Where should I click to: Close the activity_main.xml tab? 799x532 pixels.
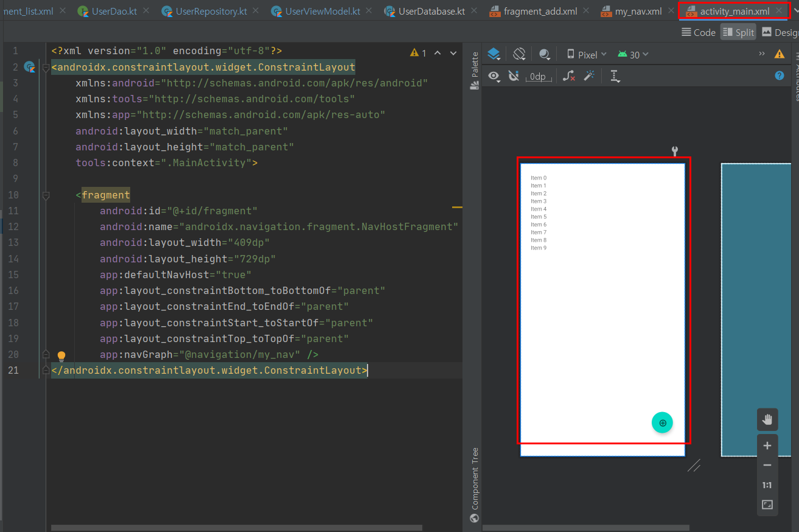point(778,11)
